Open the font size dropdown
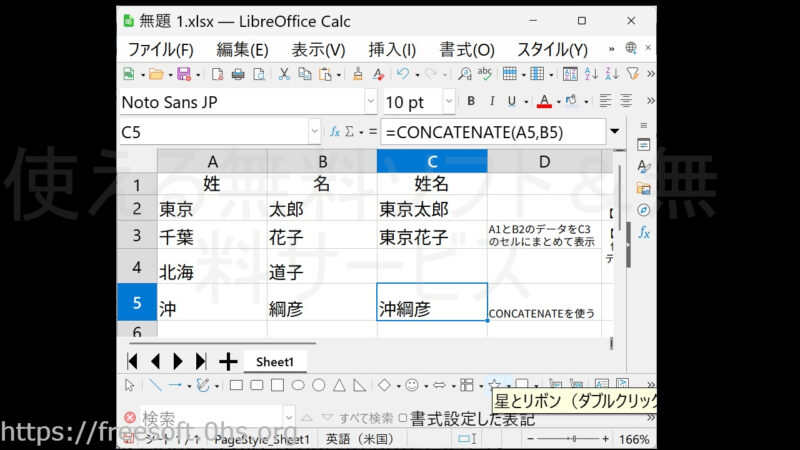 pos(446,102)
